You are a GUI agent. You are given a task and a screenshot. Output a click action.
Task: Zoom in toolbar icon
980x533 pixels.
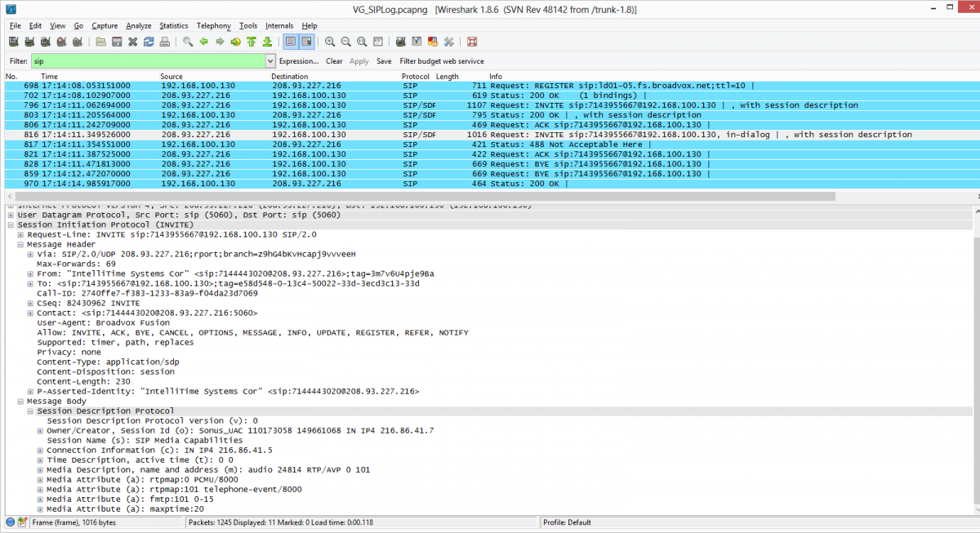tap(330, 42)
